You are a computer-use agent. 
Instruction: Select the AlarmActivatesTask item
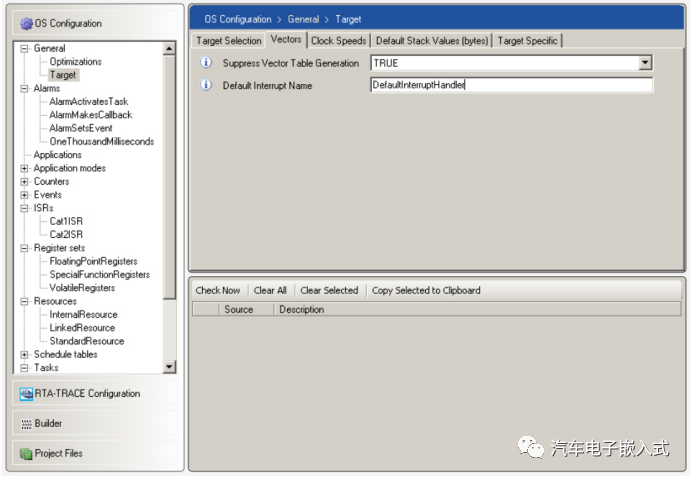tap(89, 102)
